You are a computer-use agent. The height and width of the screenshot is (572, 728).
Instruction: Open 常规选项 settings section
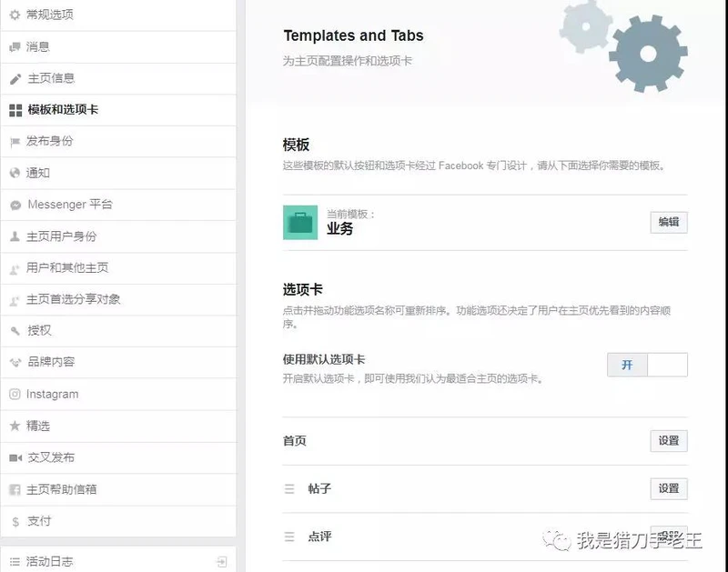(x=118, y=15)
